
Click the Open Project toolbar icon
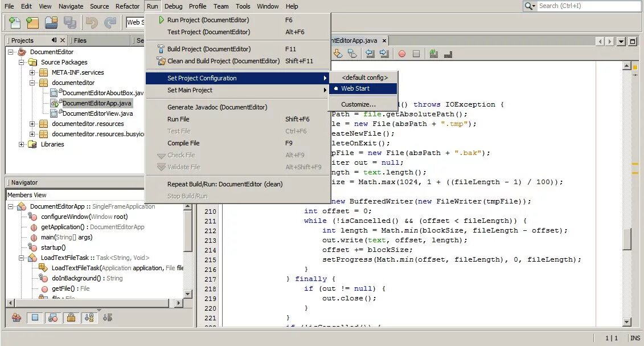[51, 22]
